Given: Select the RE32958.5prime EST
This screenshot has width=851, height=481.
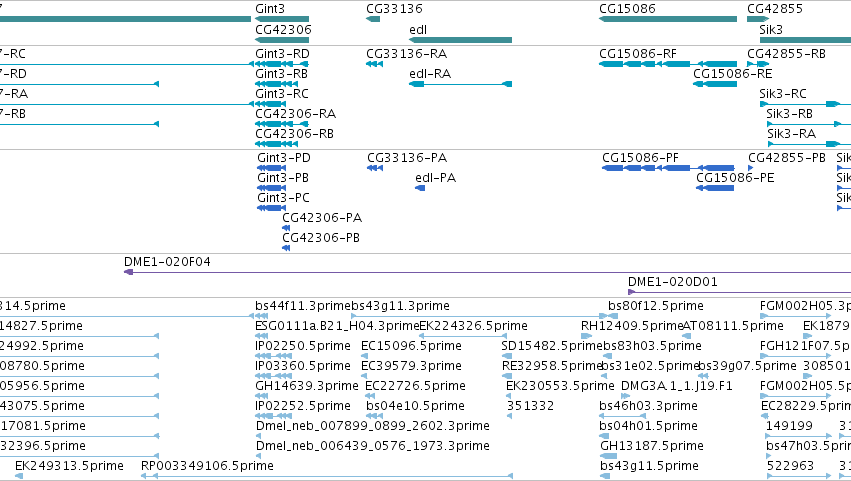Looking at the screenshot, I should click(x=505, y=376).
